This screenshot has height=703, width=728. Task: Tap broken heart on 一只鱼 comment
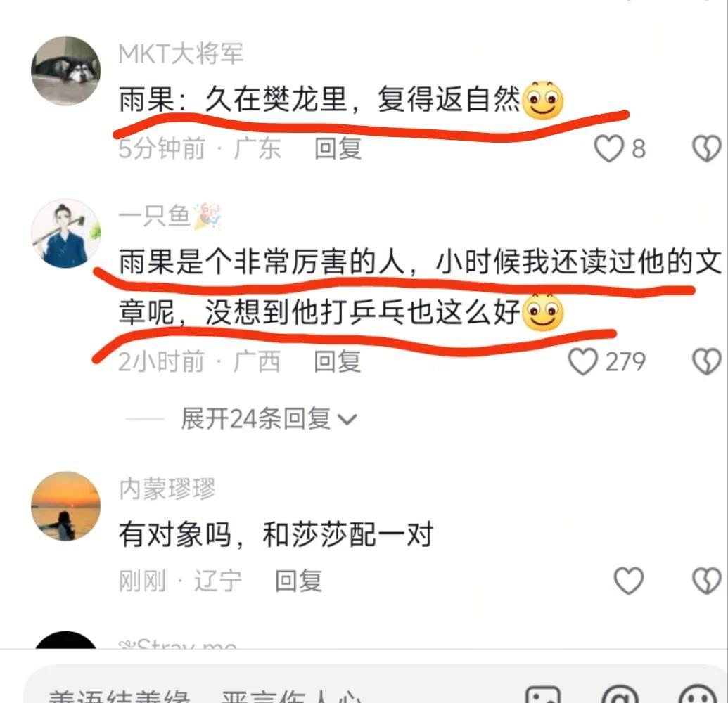[x=707, y=362]
